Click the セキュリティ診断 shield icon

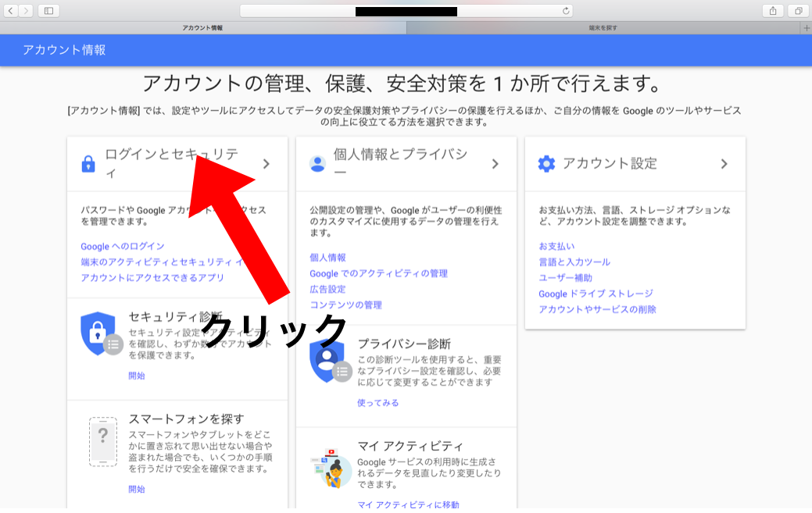point(101,333)
